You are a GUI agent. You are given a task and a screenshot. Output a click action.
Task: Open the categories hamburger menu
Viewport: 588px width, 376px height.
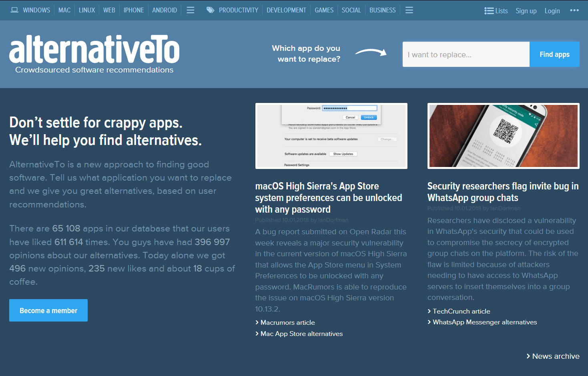click(x=409, y=10)
